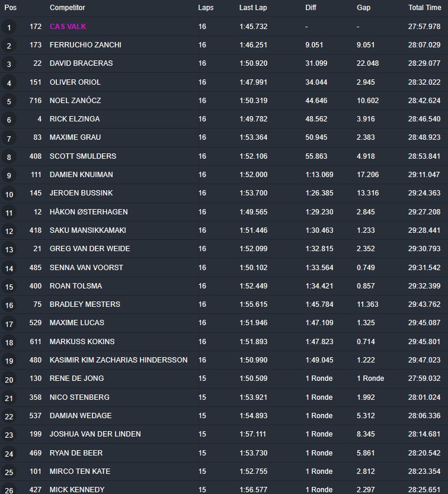Image resolution: width=448 pixels, height=494 pixels.
Task: Click bib number 716 cell
Action: [35, 101]
